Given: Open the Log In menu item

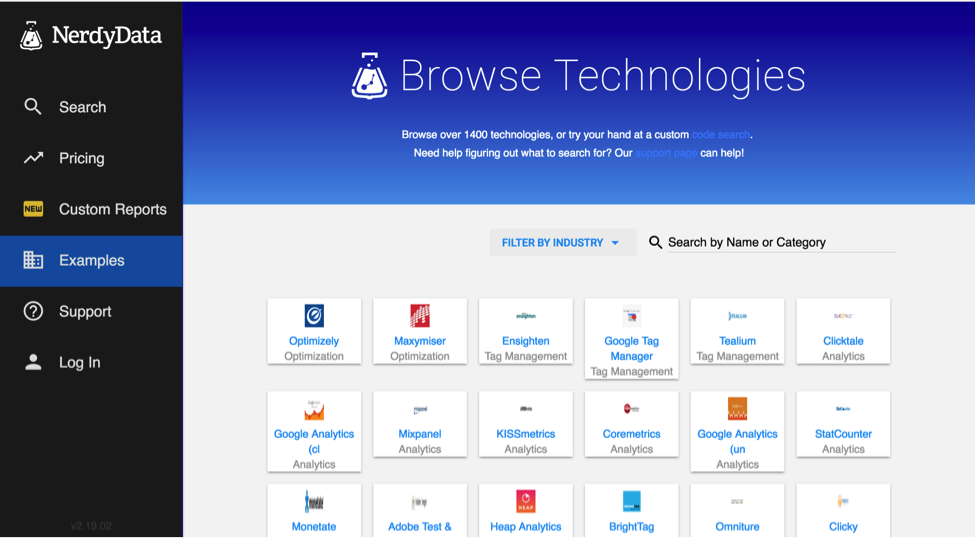Looking at the screenshot, I should 91,362.
